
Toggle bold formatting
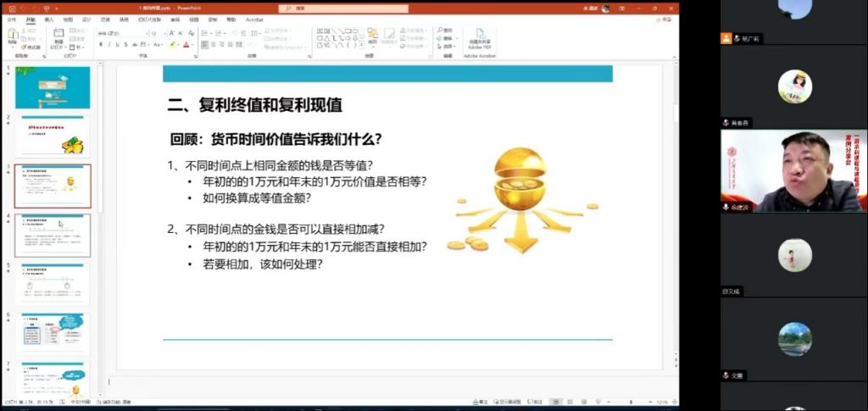pos(101,45)
